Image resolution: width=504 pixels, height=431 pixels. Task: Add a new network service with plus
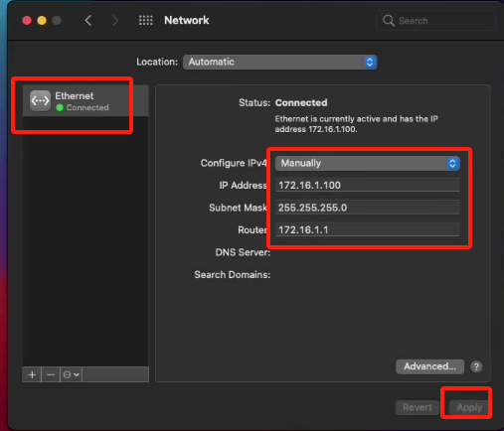tap(32, 374)
